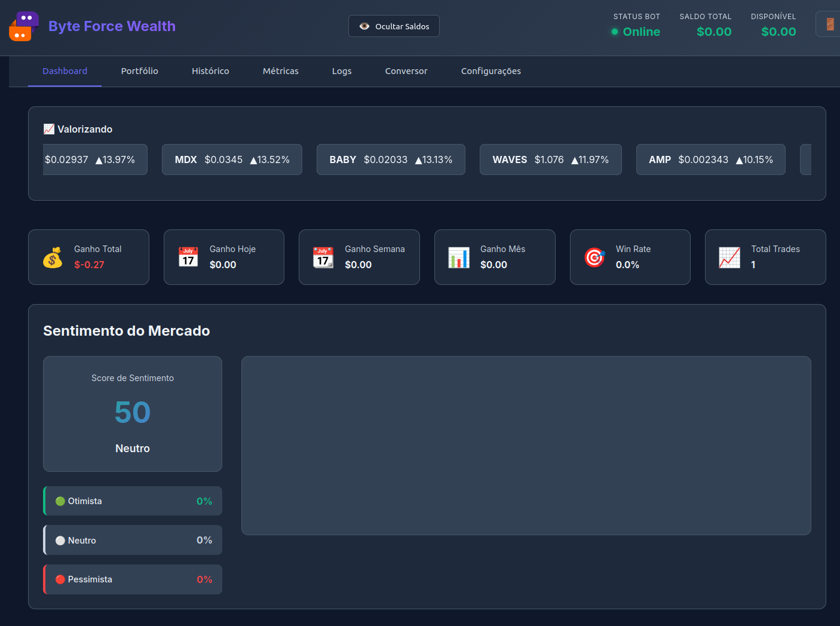Select the WAVES price card
The height and width of the screenshot is (626, 840).
coord(550,159)
